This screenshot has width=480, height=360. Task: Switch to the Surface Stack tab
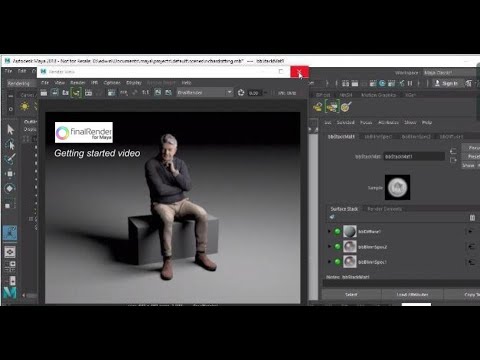pyautogui.click(x=344, y=209)
